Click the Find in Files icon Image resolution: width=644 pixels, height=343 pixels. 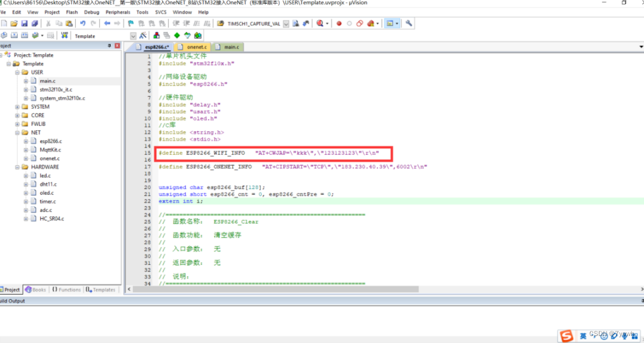click(x=221, y=24)
